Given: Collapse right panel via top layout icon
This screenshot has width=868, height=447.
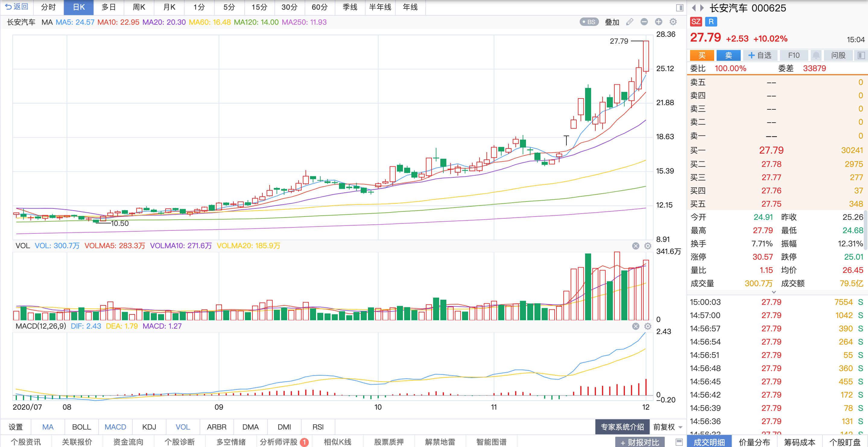Looking at the screenshot, I should coord(679,8).
